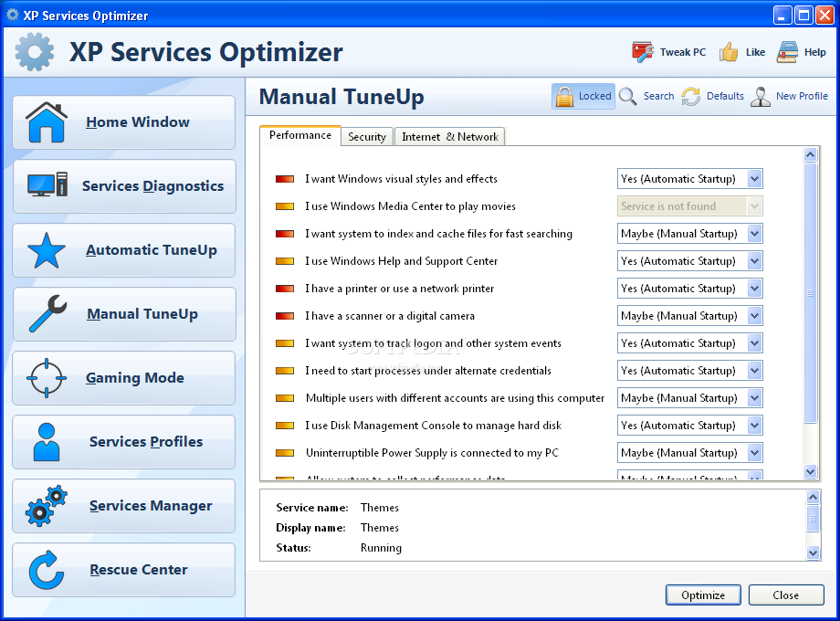Click the services list vertical scrollbar thumb
Viewport: 840px width, 621px height.
point(811,293)
